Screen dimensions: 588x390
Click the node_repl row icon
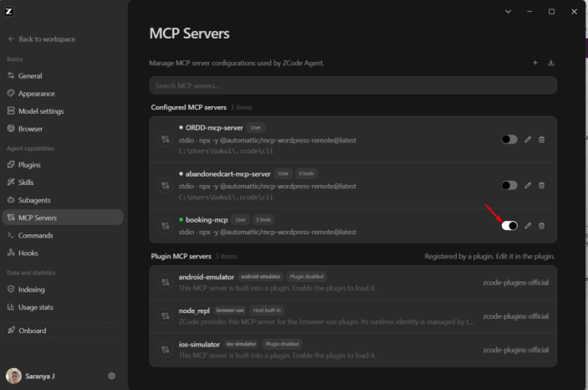[166, 316]
